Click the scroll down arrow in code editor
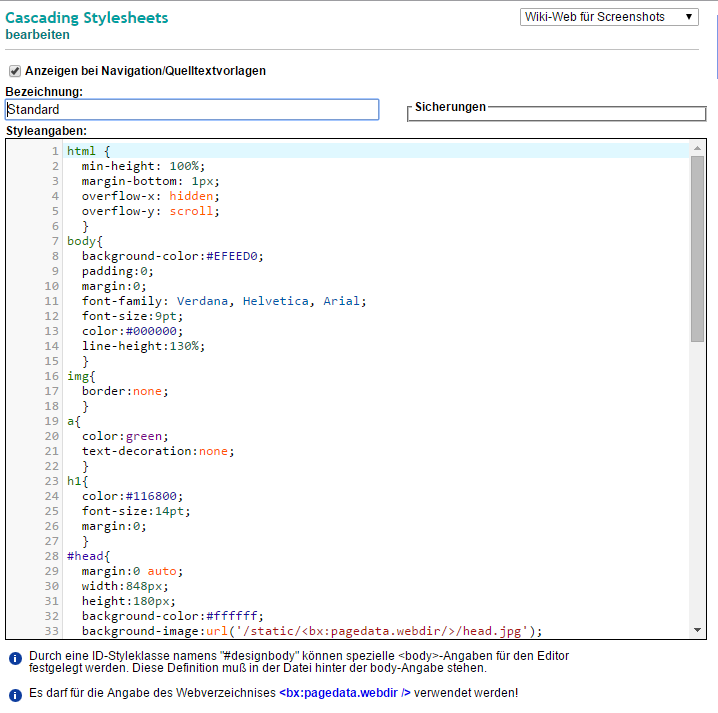This screenshot has width=718, height=713. pos(697,630)
